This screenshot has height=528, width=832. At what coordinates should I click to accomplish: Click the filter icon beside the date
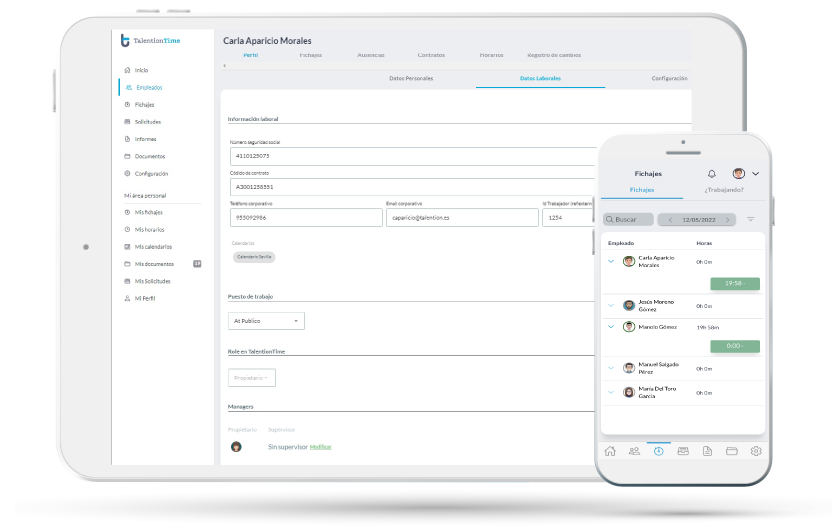tap(751, 219)
